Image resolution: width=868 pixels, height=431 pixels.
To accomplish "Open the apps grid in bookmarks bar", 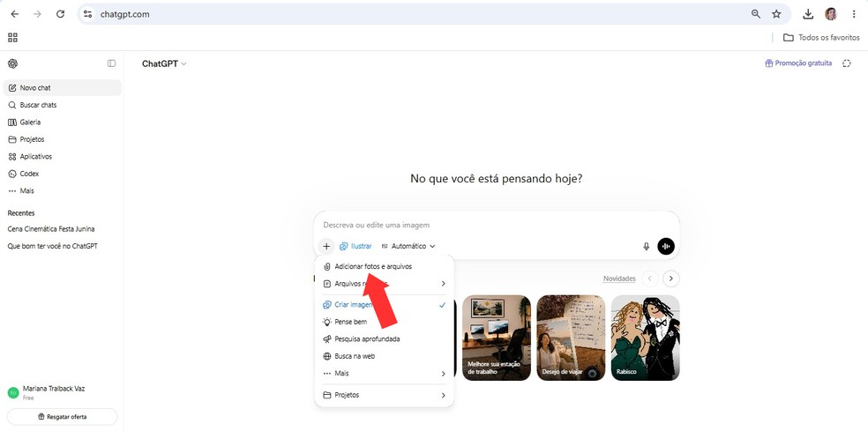I will pos(12,38).
